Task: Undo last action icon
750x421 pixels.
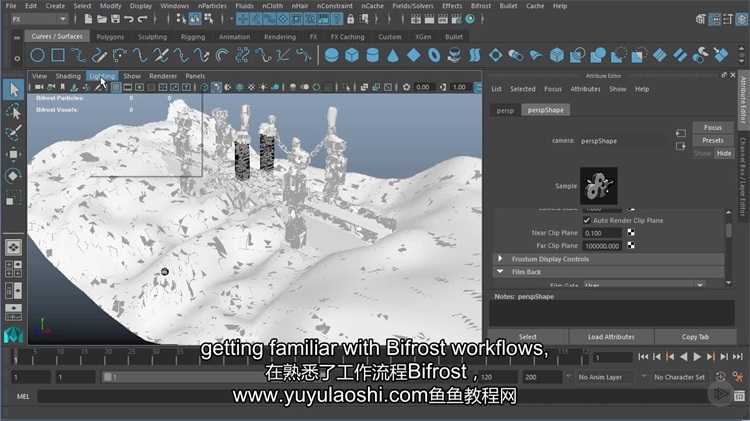Action: [x=129, y=19]
